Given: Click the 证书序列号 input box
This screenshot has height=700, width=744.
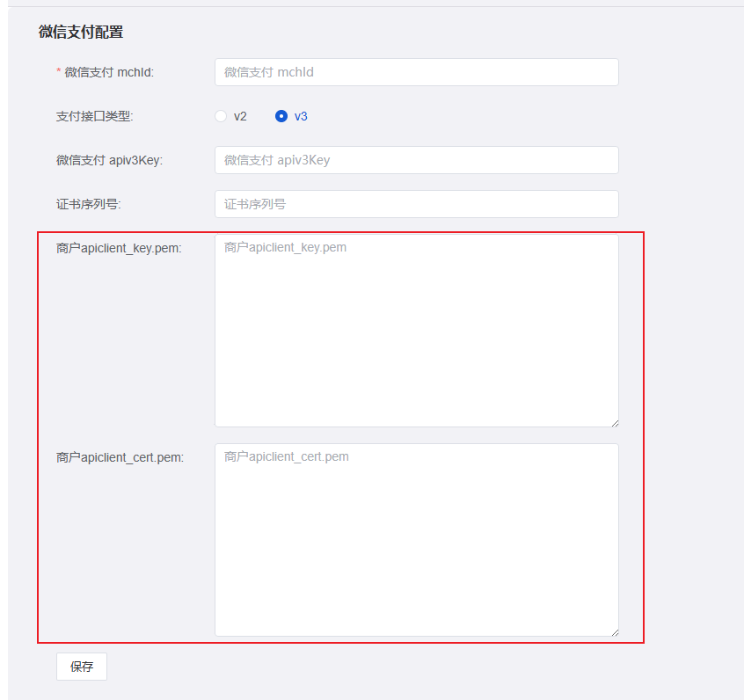Looking at the screenshot, I should click(x=416, y=204).
